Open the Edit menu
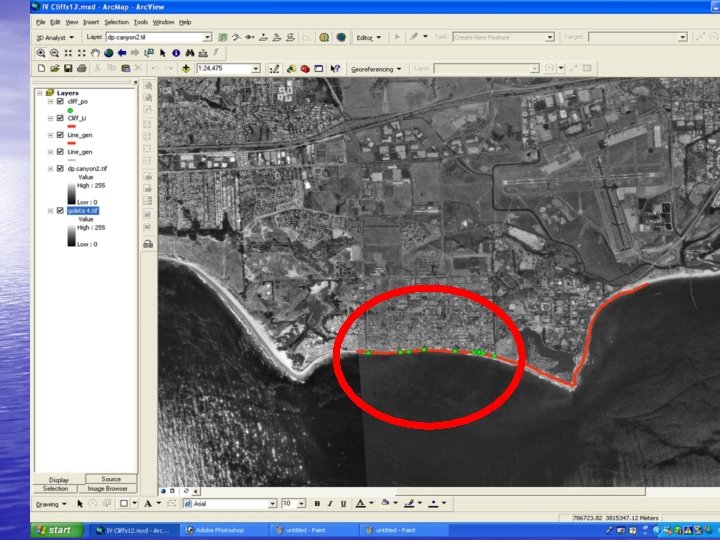This screenshot has width=720, height=540. (x=55, y=22)
